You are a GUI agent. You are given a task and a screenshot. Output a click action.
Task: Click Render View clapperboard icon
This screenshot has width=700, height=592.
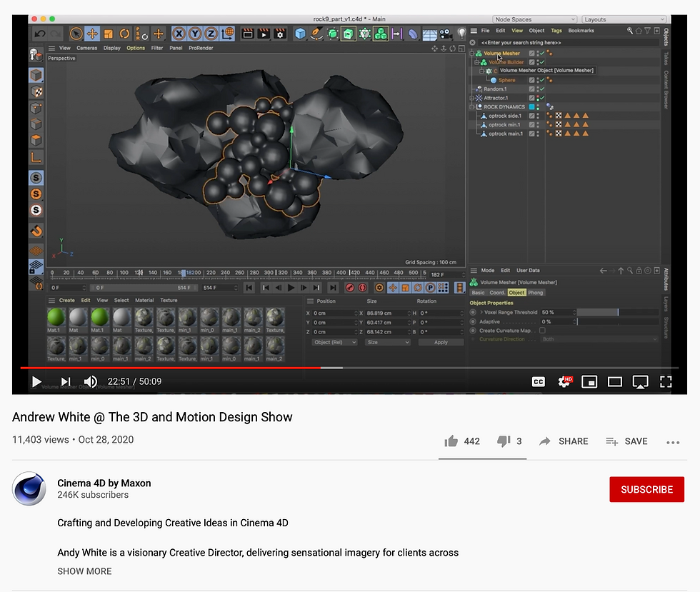[x=248, y=34]
